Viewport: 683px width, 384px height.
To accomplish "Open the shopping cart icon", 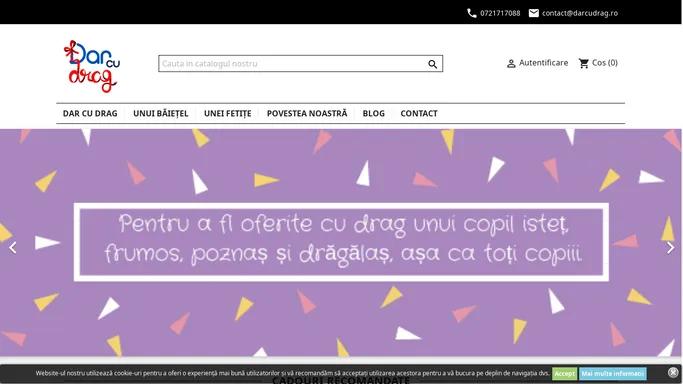I will coord(584,63).
